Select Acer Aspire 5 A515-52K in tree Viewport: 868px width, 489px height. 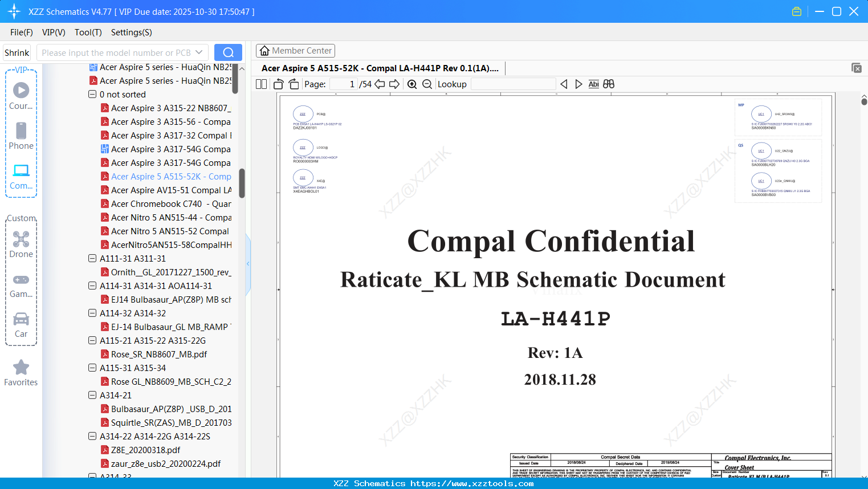click(x=166, y=177)
